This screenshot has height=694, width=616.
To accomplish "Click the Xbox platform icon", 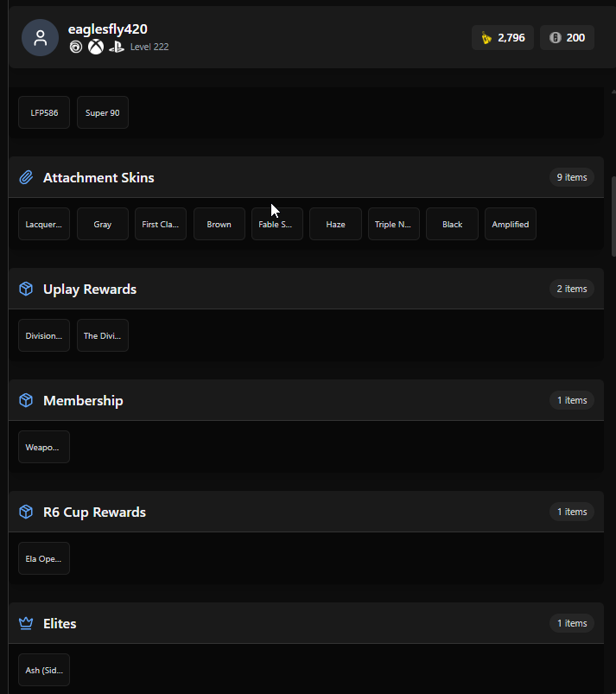I will click(96, 47).
